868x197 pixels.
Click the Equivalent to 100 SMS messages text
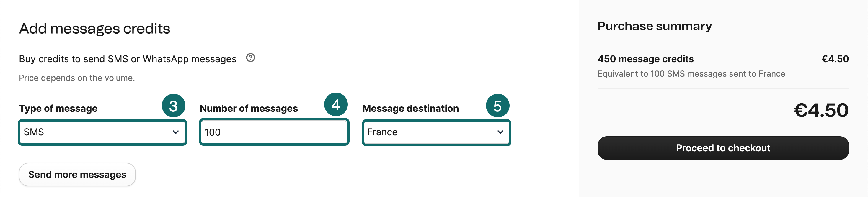691,74
